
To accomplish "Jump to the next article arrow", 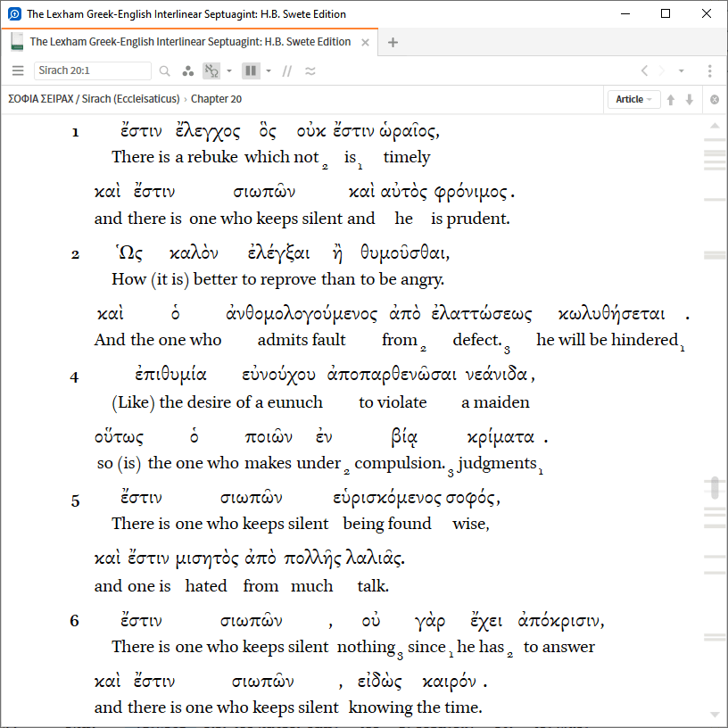I will pyautogui.click(x=690, y=100).
